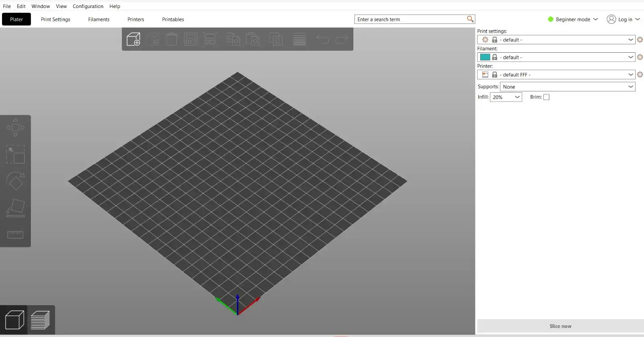Click the Add model toolbar icon

(x=133, y=39)
